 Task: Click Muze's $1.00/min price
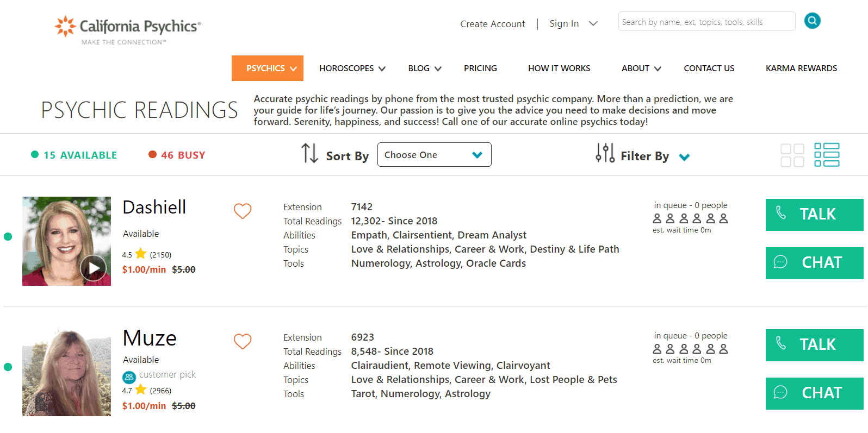tap(144, 406)
